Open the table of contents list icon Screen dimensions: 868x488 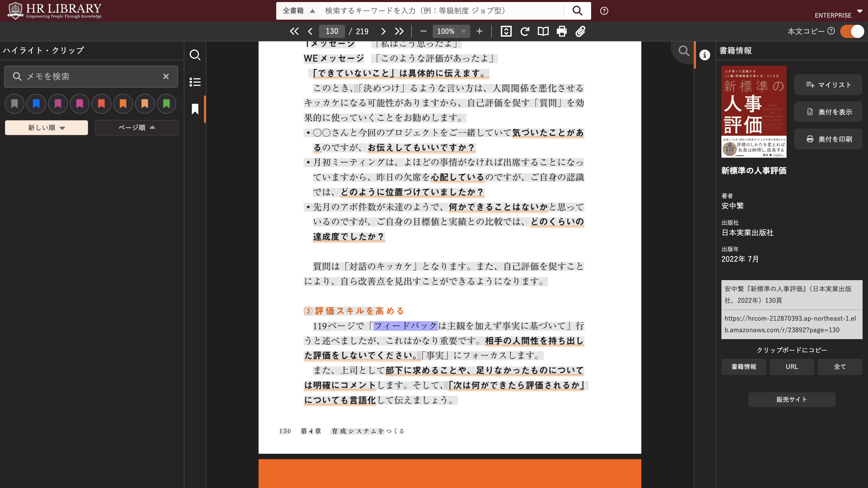click(x=195, y=82)
